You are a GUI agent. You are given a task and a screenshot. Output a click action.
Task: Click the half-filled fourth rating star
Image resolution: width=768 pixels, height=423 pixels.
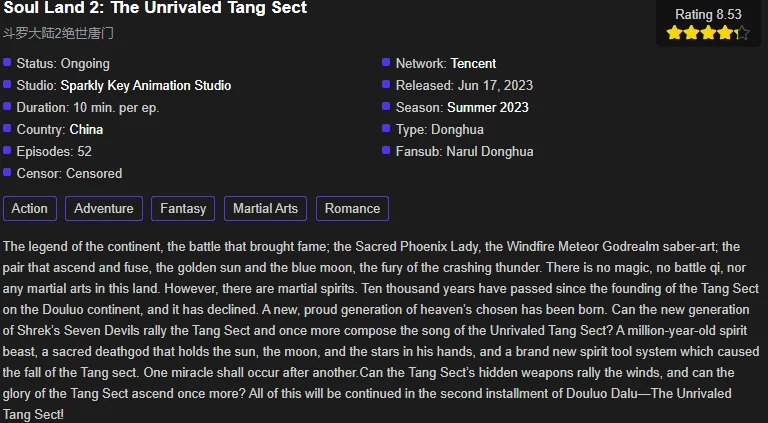pyautogui.click(x=725, y=33)
